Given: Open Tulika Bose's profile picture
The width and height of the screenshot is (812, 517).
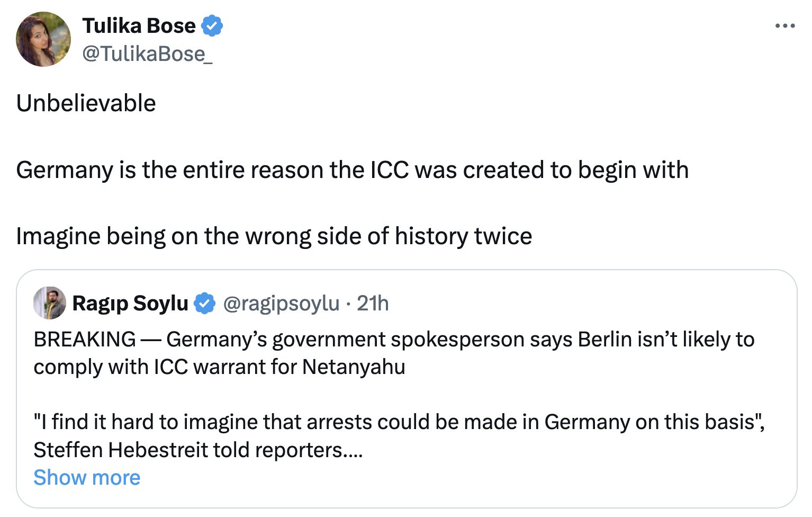Looking at the screenshot, I should point(43,39).
